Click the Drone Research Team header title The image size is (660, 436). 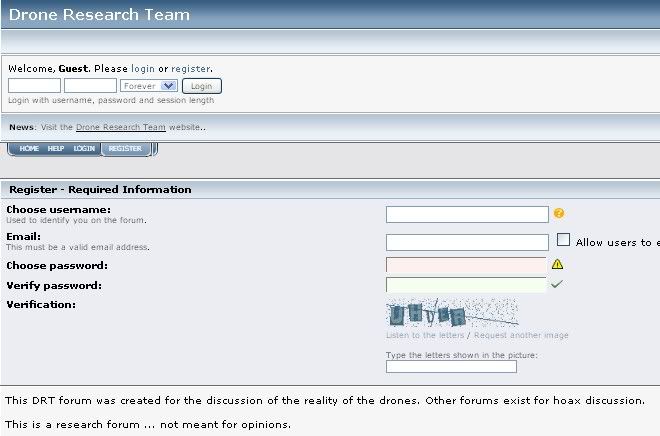99,15
